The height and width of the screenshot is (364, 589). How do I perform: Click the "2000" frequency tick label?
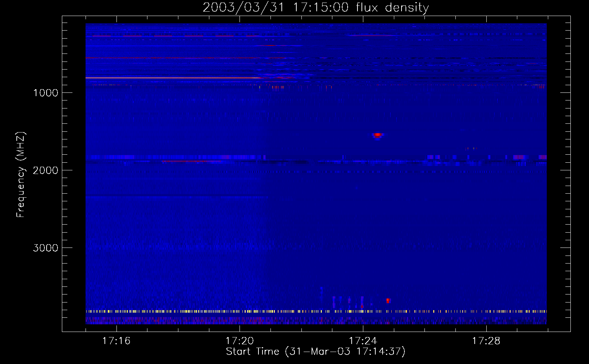pos(46,170)
